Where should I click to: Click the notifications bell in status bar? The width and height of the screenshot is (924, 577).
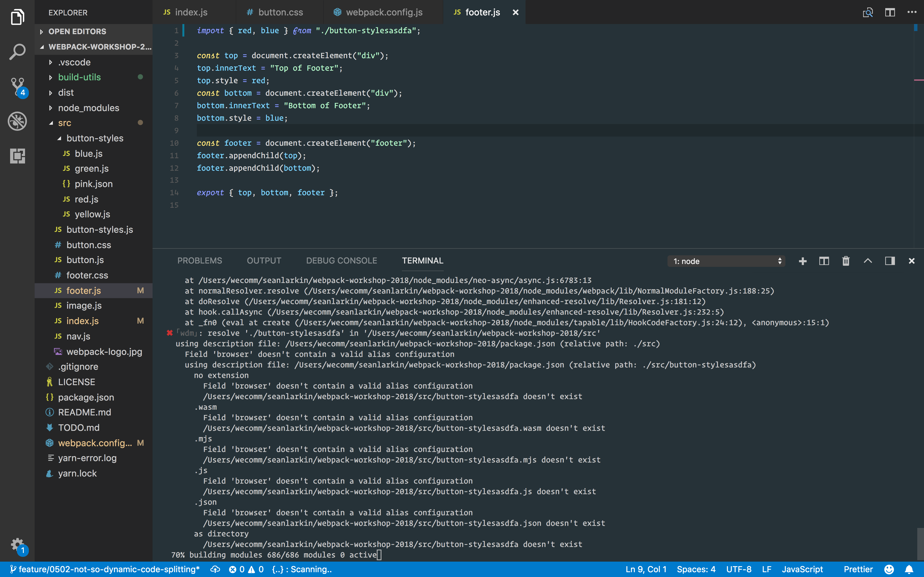(x=910, y=569)
